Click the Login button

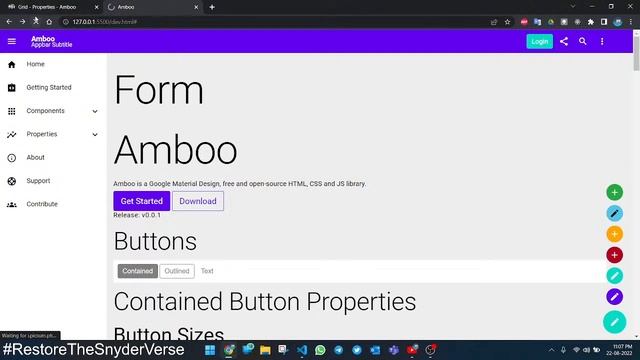click(x=540, y=41)
